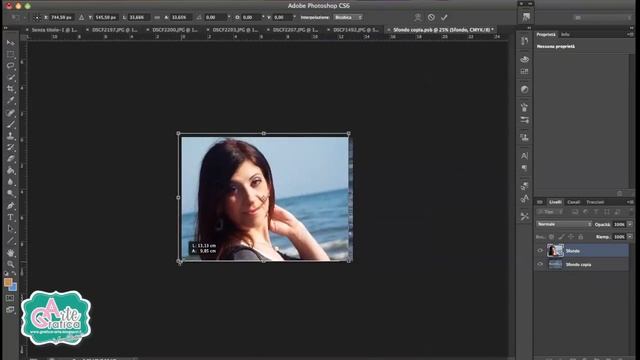Toggle lock image pixels brush icon
Image resolution: width=640 pixels, height=360 pixels.
click(x=562, y=237)
